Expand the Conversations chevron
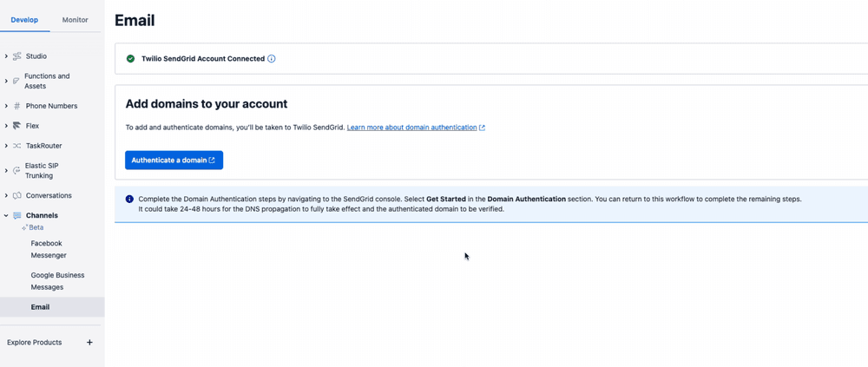Screen dimensions: 868x367 (5, 196)
